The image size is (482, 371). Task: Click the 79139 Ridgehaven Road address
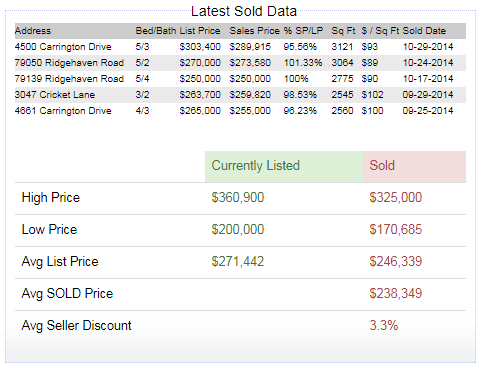pyautogui.click(x=69, y=79)
